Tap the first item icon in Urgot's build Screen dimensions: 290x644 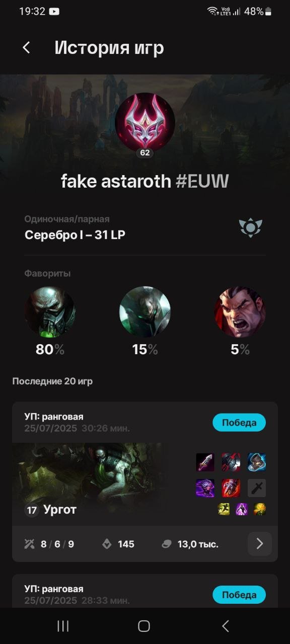(205, 462)
